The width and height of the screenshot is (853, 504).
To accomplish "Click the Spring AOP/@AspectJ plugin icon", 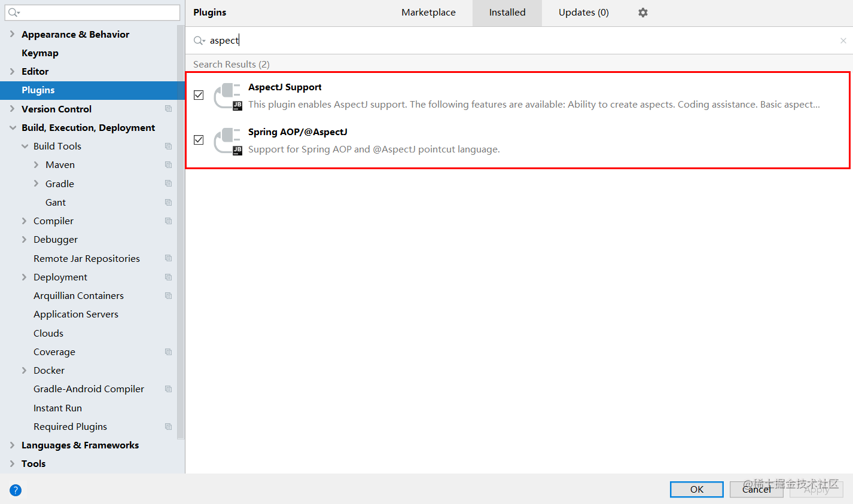I will tap(228, 141).
